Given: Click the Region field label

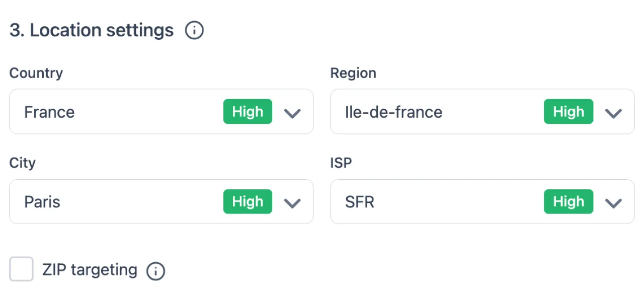Looking at the screenshot, I should coord(353,73).
